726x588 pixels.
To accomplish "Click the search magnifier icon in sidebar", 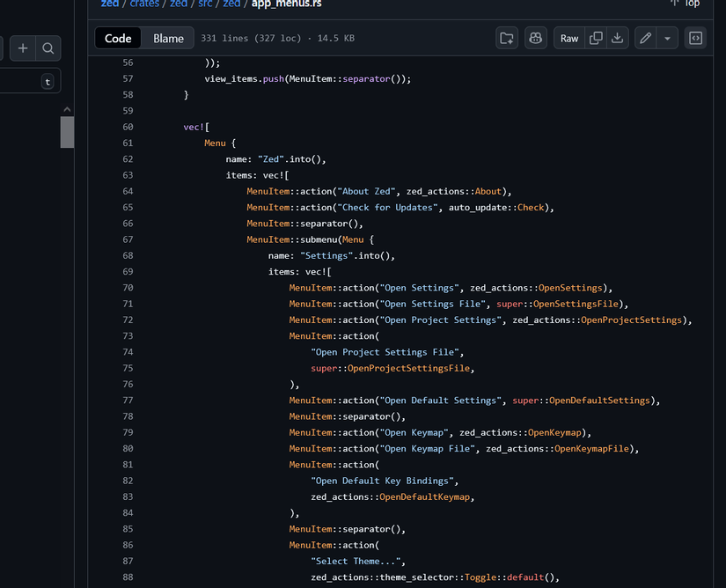I will coord(48,48).
